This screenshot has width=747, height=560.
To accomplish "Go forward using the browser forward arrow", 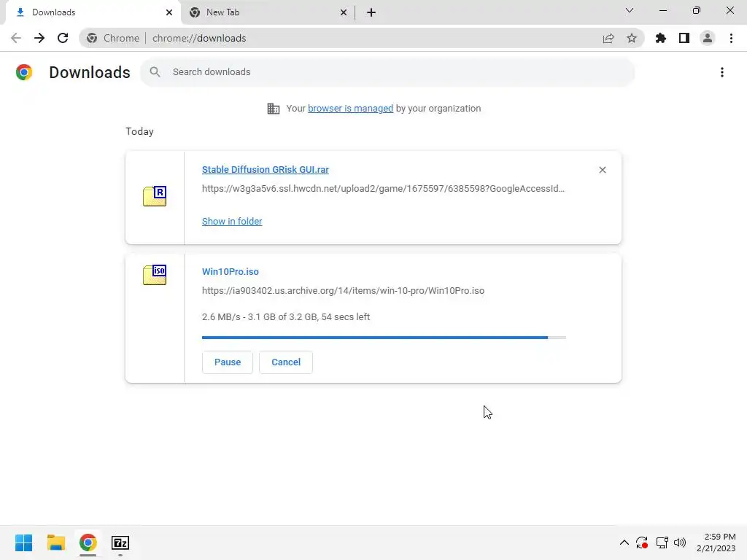I will pos(39,38).
